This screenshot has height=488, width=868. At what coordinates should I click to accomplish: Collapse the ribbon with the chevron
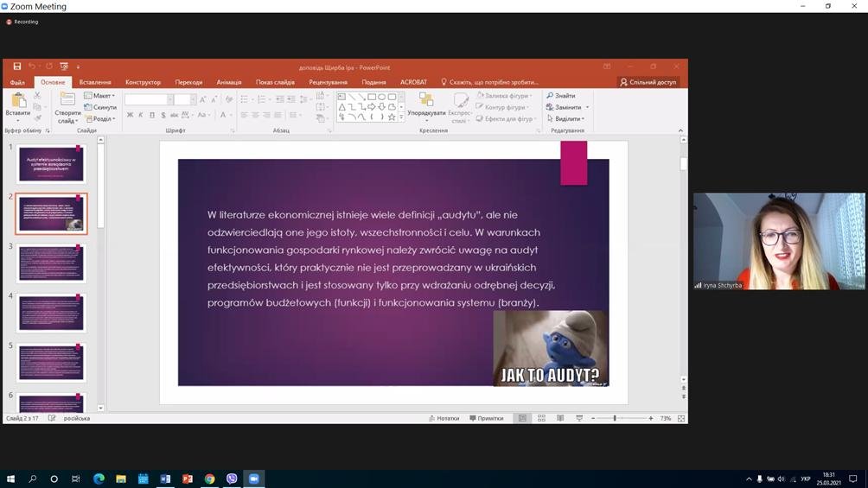coord(680,130)
